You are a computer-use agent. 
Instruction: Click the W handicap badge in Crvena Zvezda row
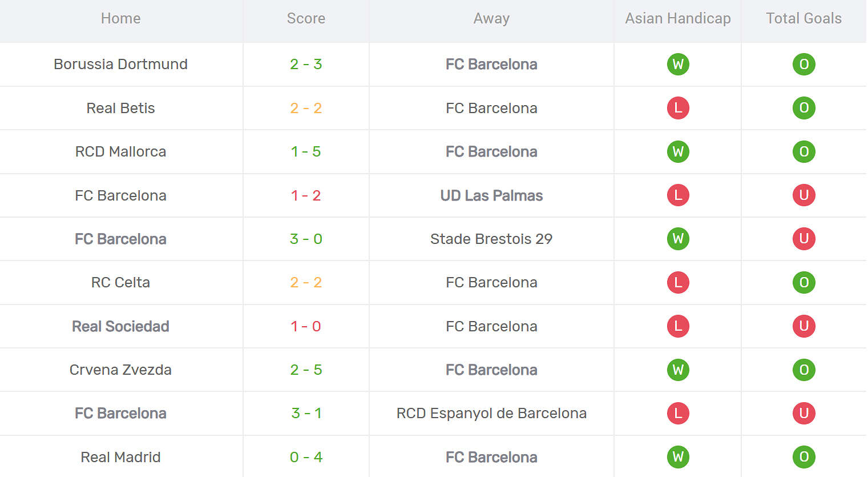point(678,370)
